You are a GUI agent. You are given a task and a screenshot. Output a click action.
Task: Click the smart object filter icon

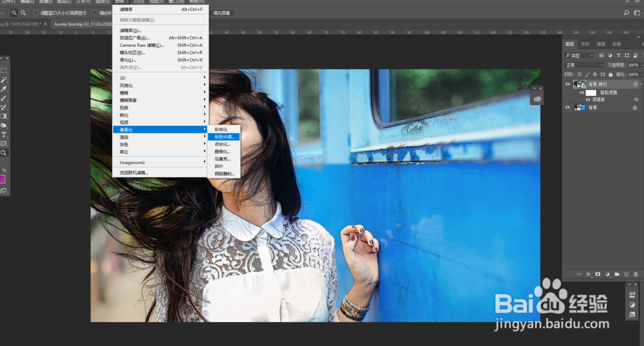636,55
